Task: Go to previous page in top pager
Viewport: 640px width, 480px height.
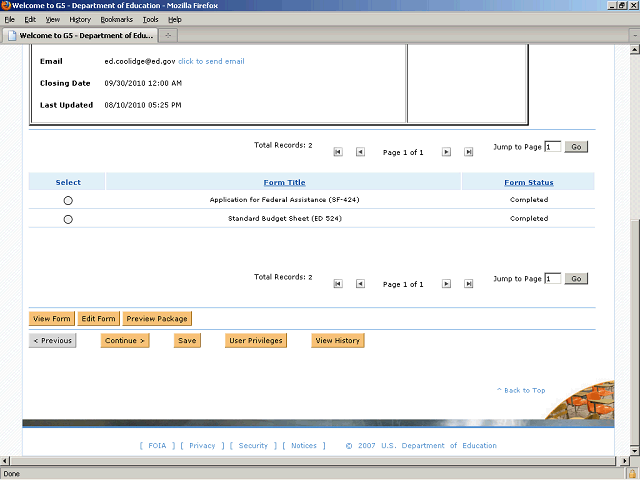Action: 360,152
